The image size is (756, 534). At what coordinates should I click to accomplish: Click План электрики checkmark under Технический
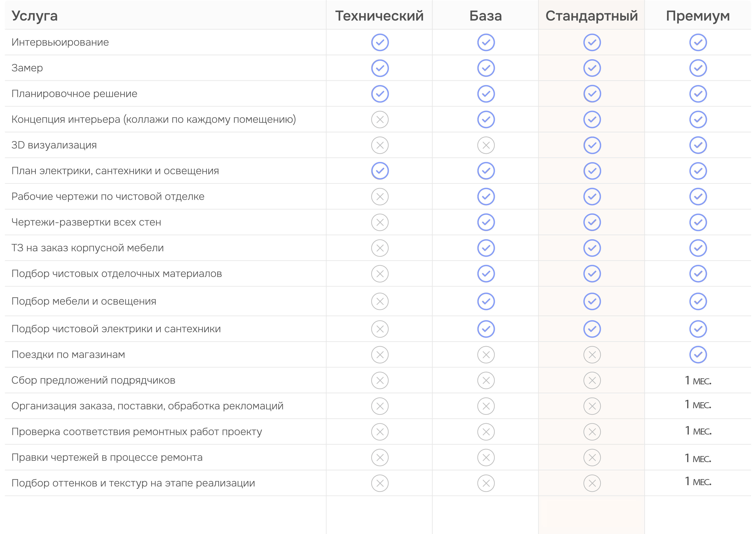click(380, 171)
